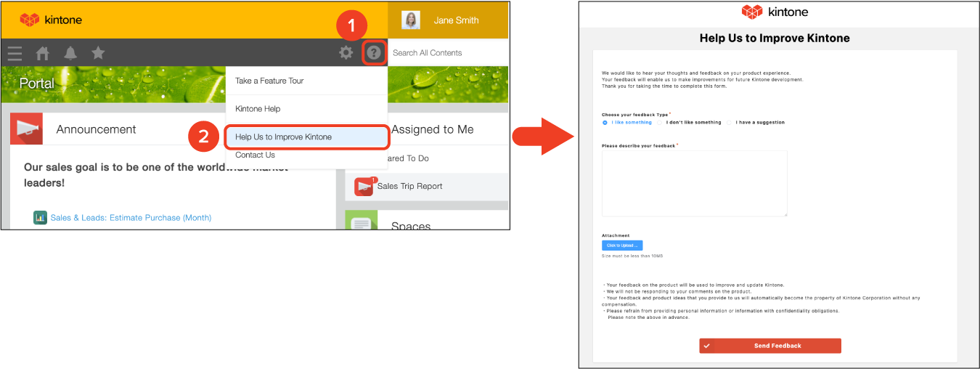Open the hamburger main menu icon
The image size is (980, 369).
(x=15, y=53)
